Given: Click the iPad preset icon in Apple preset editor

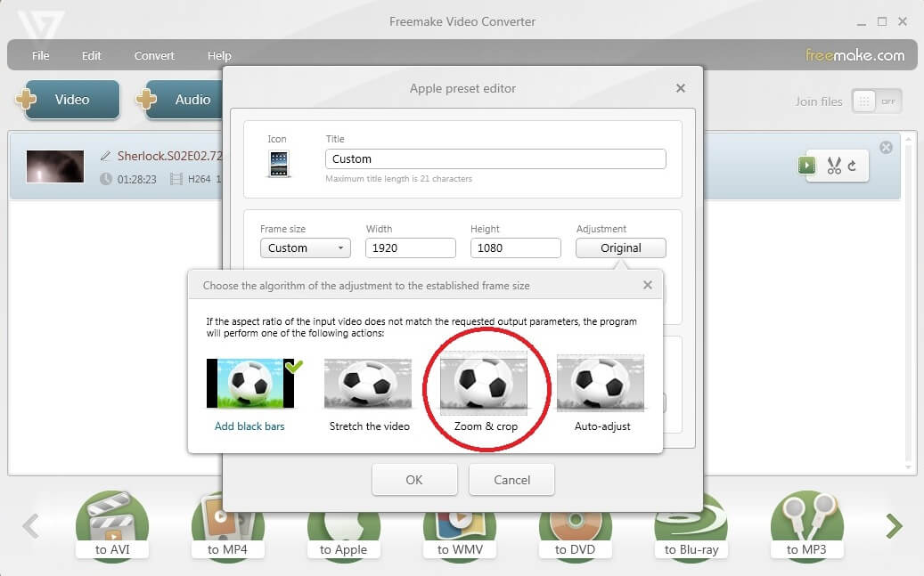Looking at the screenshot, I should [279, 164].
